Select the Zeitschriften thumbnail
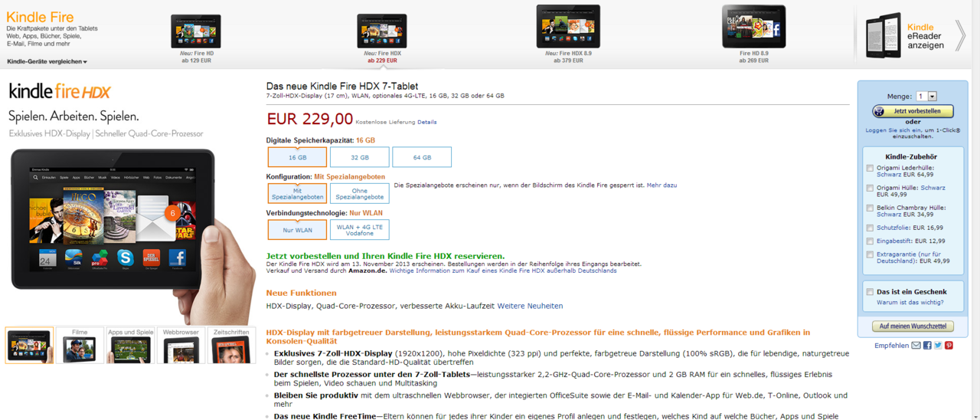The height and width of the screenshot is (420, 980). coord(231,346)
